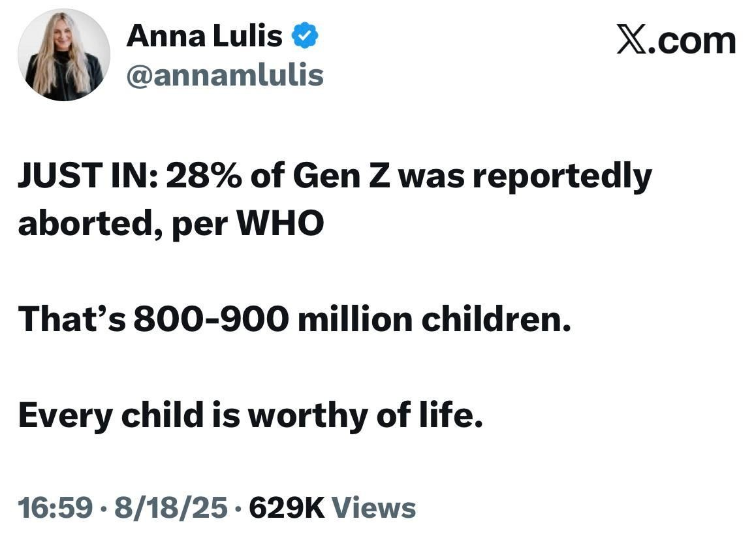This screenshot has width=756, height=555.
Task: Click the word life at tweet end
Action: [453, 414]
